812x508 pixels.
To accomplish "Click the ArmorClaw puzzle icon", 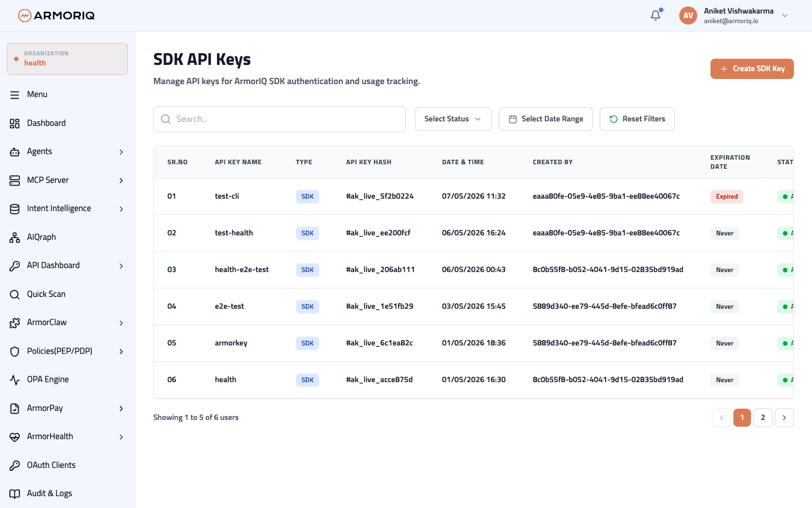I will point(15,323).
